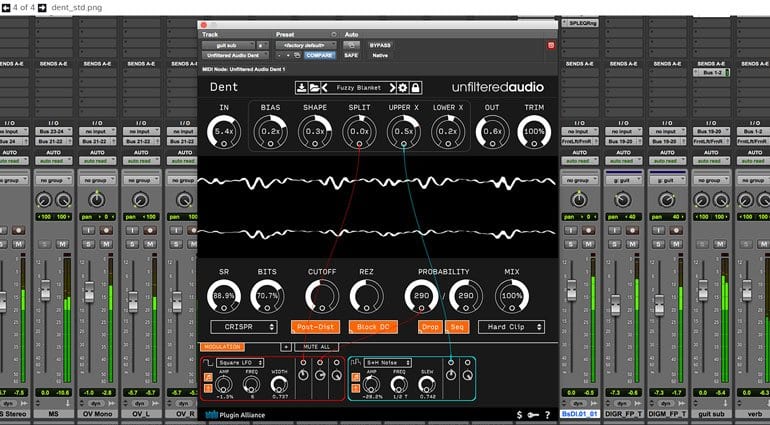The width and height of the screenshot is (770, 425).
Task: Click the TRIM knob showing 100%
Action: 534,132
